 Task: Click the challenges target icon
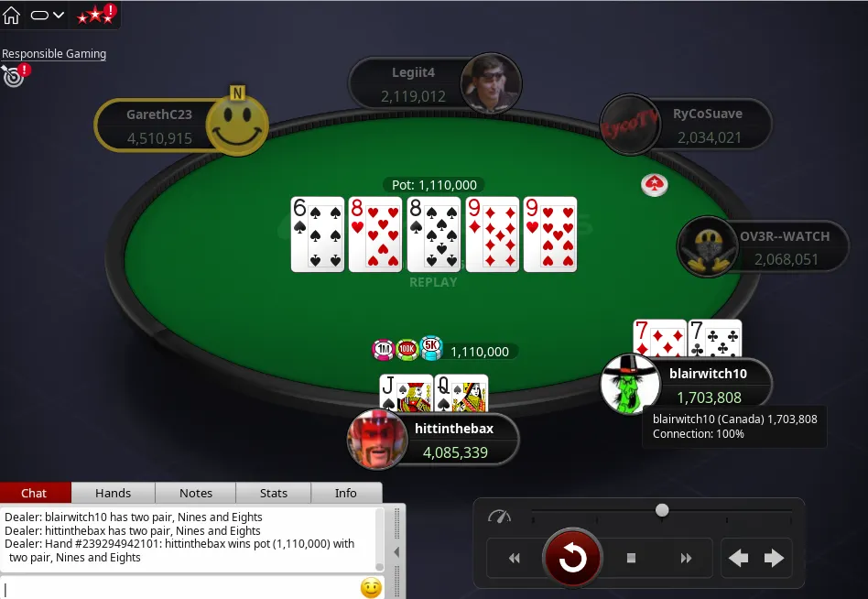click(16, 75)
